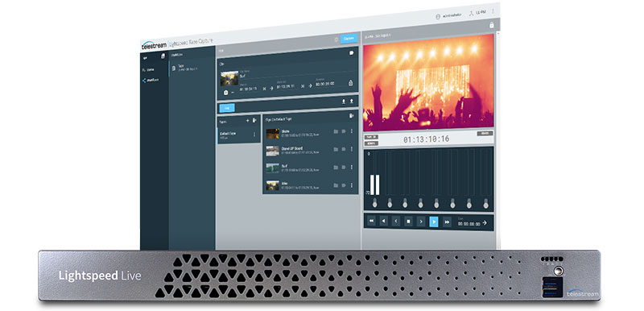The image size is (644, 311).
Task: Click the folder icon on Skate clip
Action: [336, 131]
